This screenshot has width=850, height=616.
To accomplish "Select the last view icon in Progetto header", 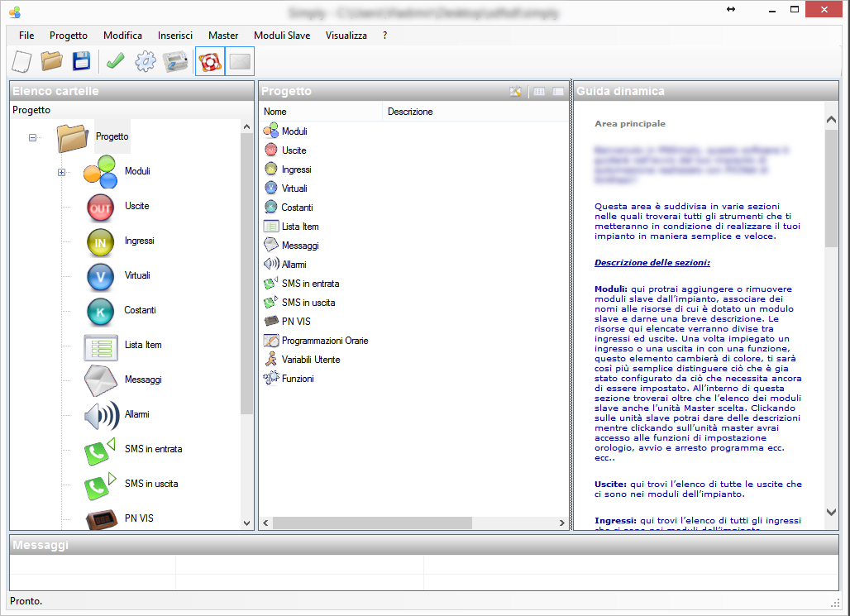I will [558, 92].
